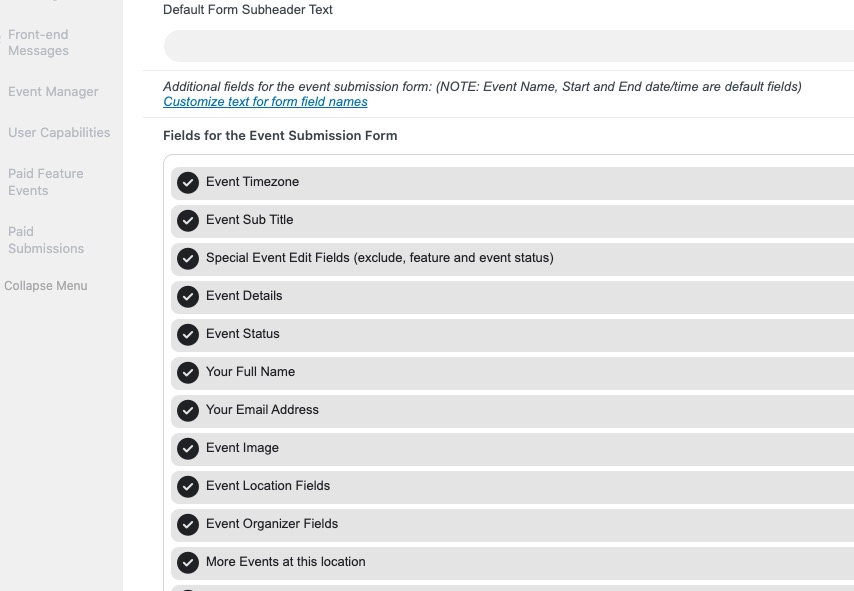Open Paid Feature Events section
854x591 pixels.
click(x=46, y=182)
